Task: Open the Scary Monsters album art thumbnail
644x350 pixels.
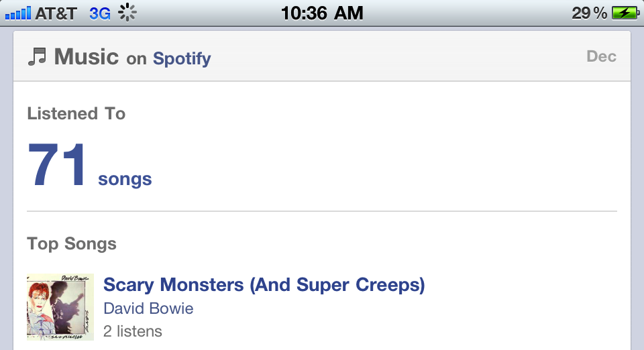Action: 60,307
